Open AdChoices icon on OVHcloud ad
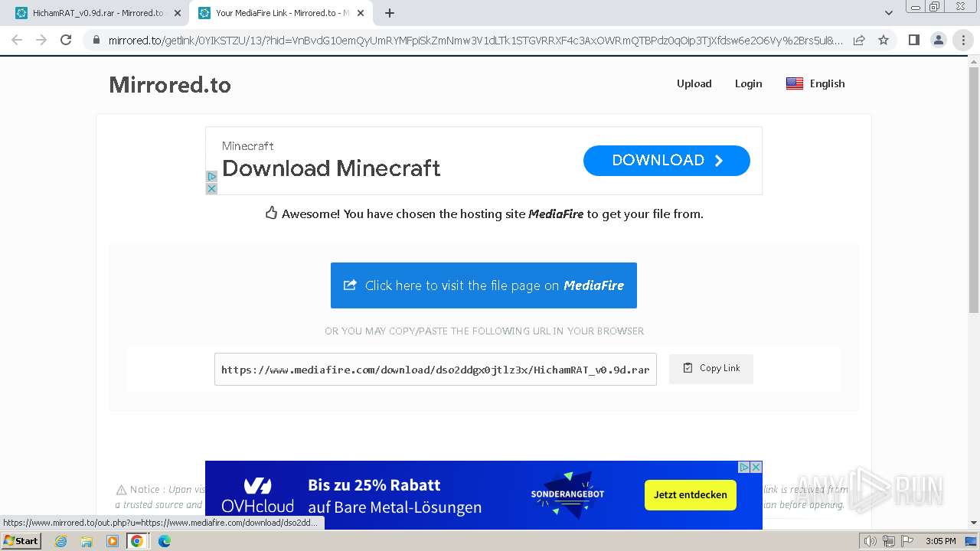Viewport: 980px width, 551px height. [743, 467]
